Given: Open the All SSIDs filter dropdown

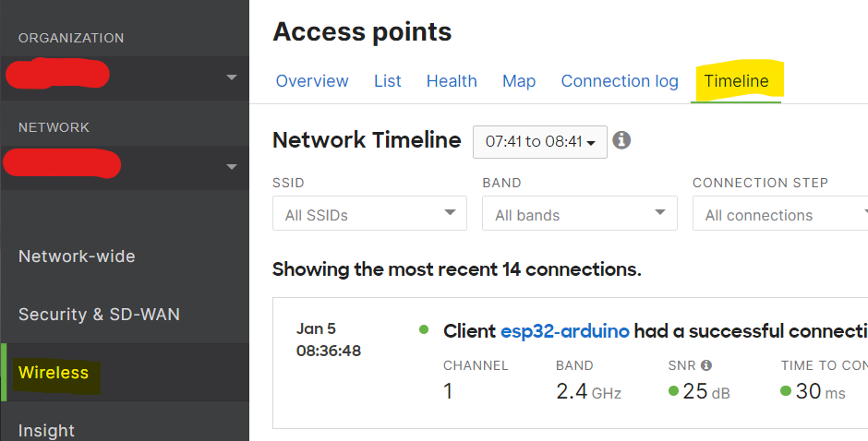Looking at the screenshot, I should pyautogui.click(x=370, y=214).
